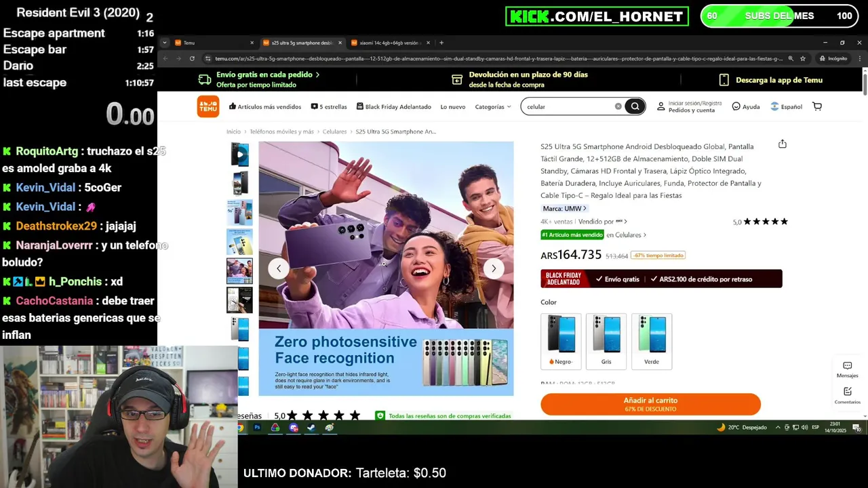The width and height of the screenshot is (868, 488).
Task: Click the weather widget 20°C Despejado
Action: [742, 428]
